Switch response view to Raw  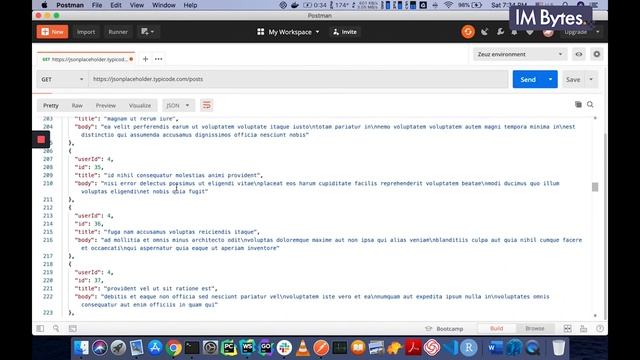click(x=77, y=105)
